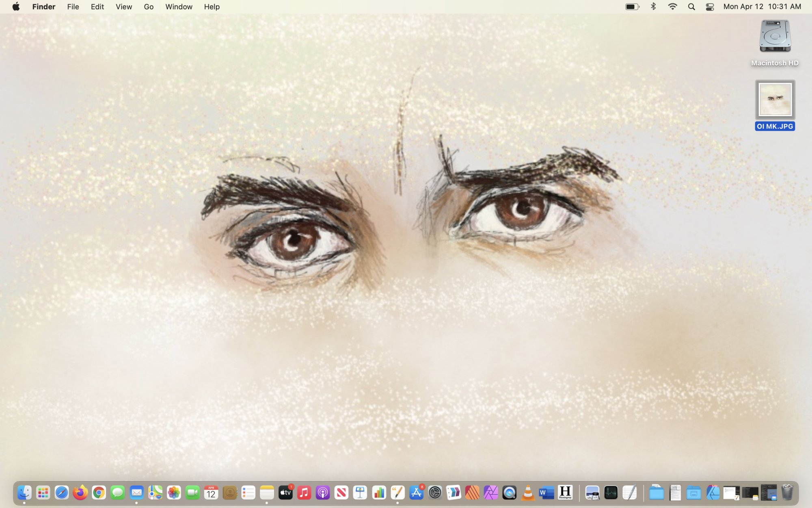Viewport: 812px width, 508px height.
Task: Click the Wi-Fi status icon
Action: (672, 7)
